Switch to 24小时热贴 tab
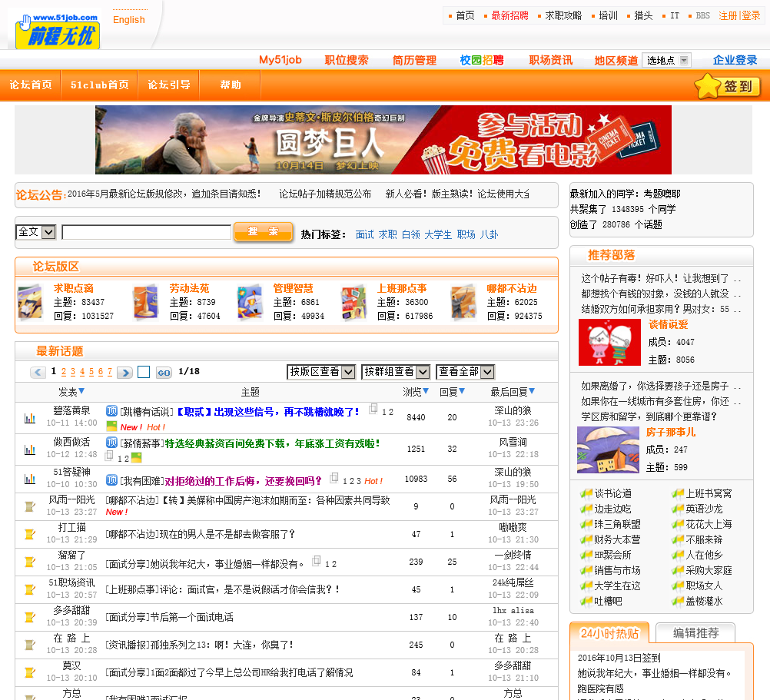 click(x=609, y=633)
